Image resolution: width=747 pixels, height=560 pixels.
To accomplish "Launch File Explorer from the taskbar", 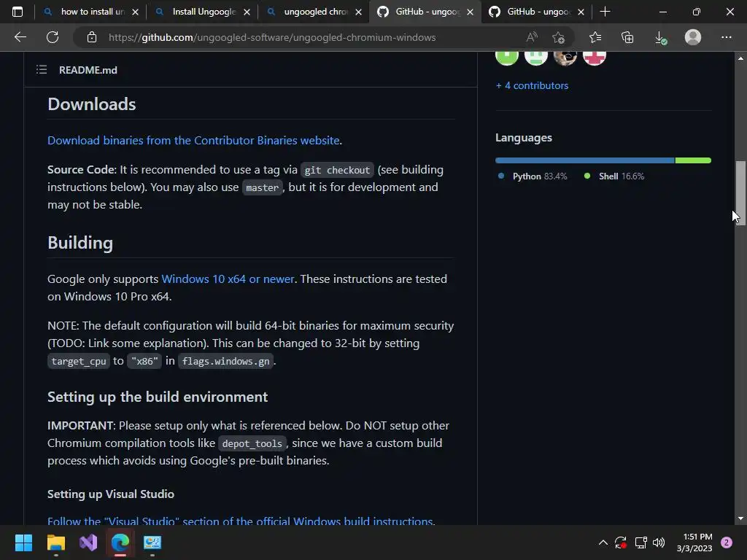I will [x=55, y=542].
